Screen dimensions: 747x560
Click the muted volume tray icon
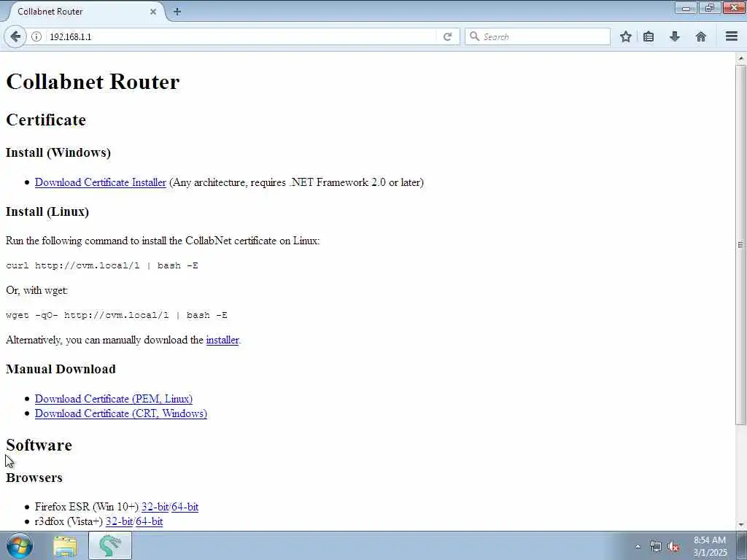click(673, 547)
